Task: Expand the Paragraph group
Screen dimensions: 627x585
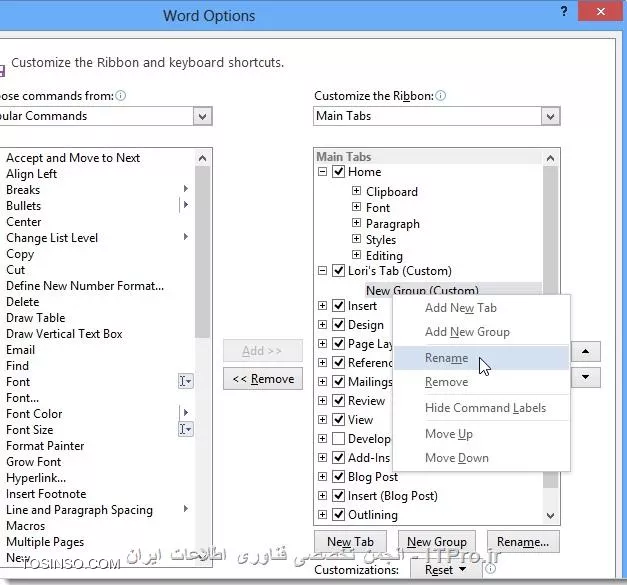Action: (x=356, y=222)
